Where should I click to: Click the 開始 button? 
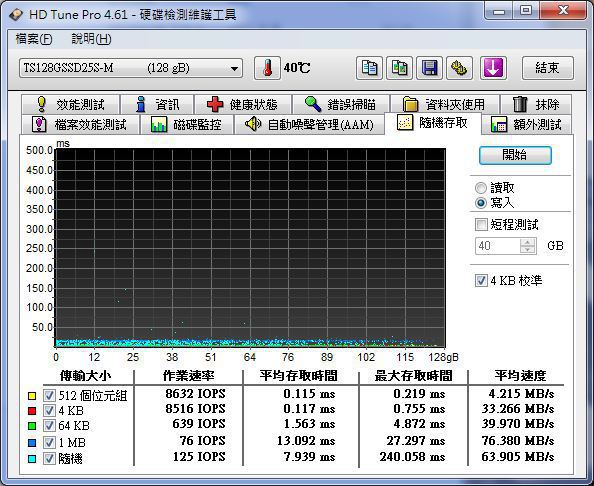[x=515, y=155]
